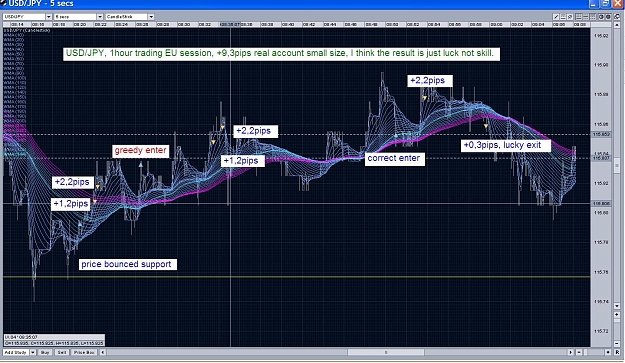Screen dimensions: 625x363
Task: Click the 08:20 time axis label
Action: (80, 24)
